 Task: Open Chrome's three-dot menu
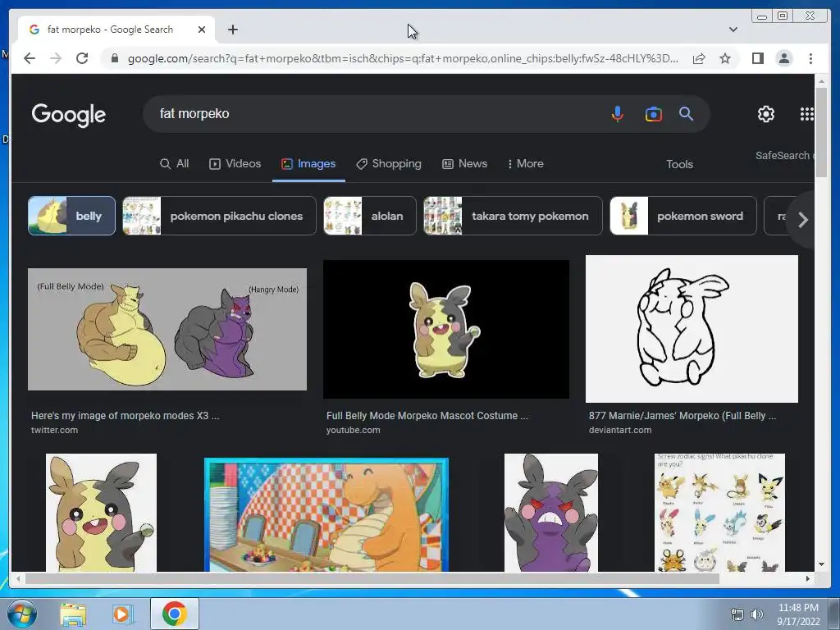[x=810, y=58]
